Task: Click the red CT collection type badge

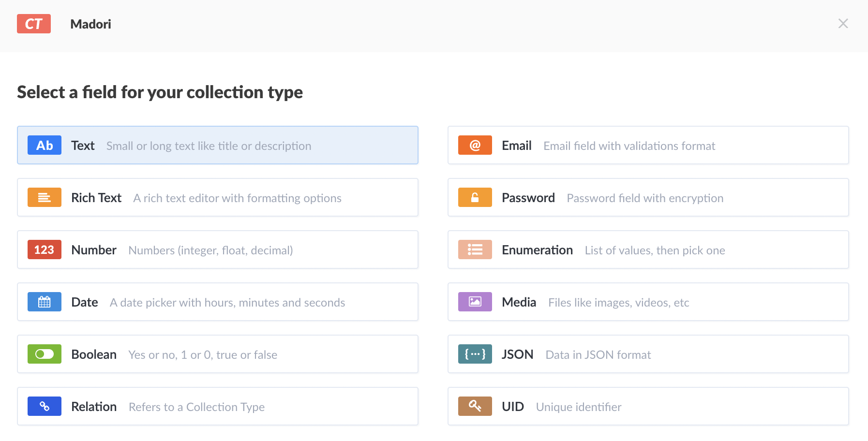Action: pos(33,24)
